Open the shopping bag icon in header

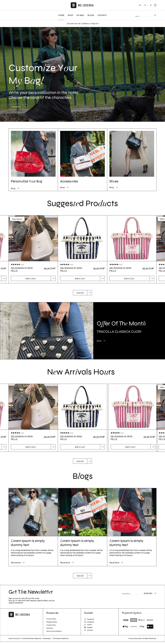coord(155,5)
